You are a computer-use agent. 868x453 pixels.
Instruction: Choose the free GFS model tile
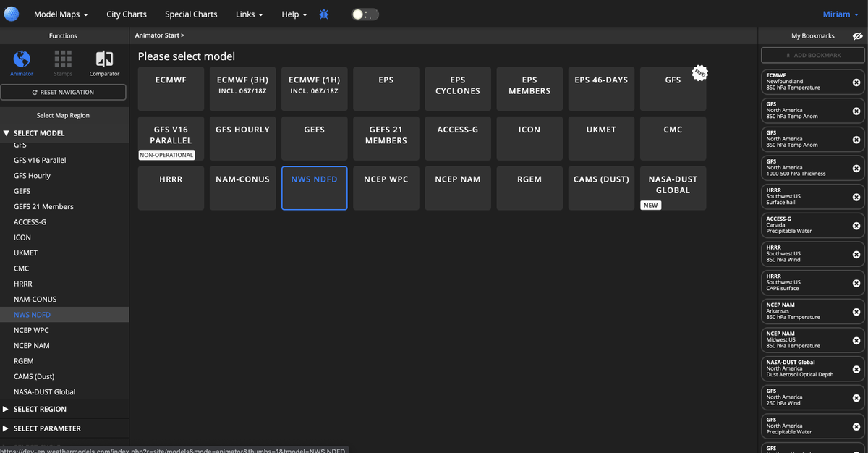click(673, 89)
